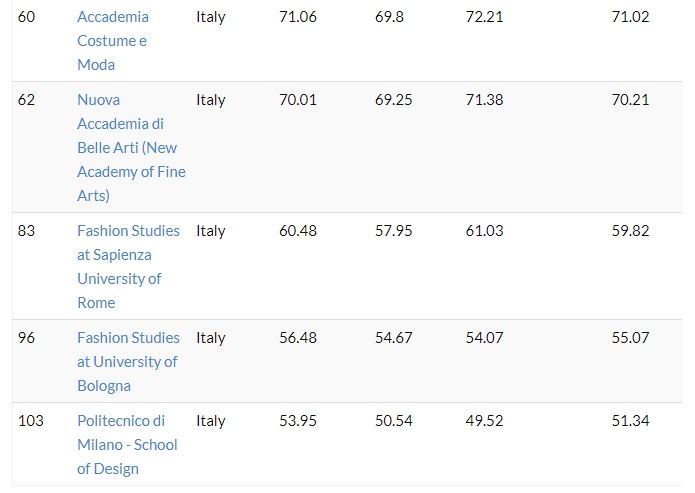This screenshot has height=493, width=695.
Task: Click Italy in the Accademia Costume row
Action: tap(211, 17)
